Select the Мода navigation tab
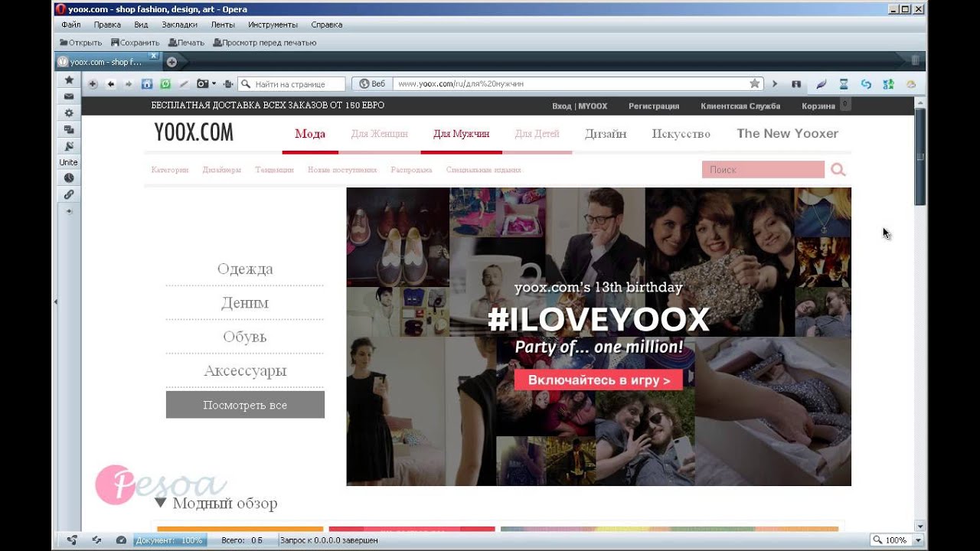The image size is (980, 551). tap(310, 134)
